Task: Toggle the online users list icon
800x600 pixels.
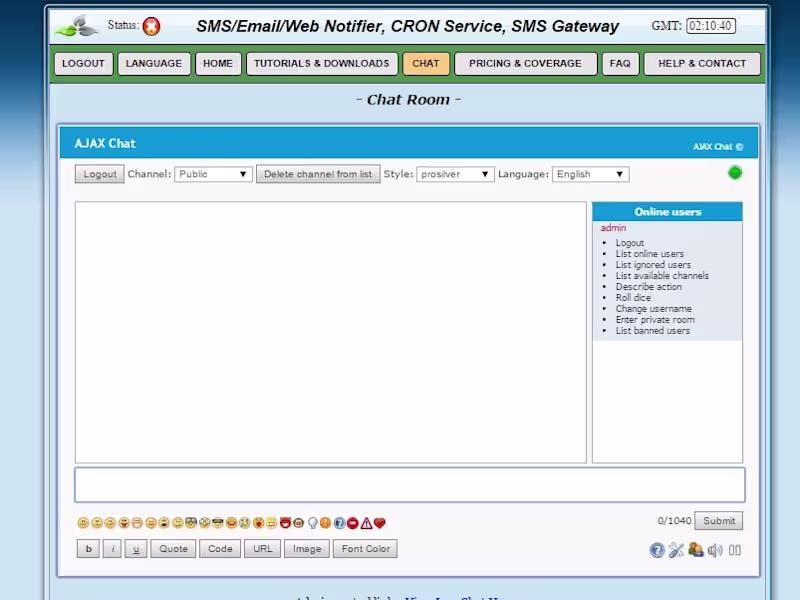Action: click(695, 549)
